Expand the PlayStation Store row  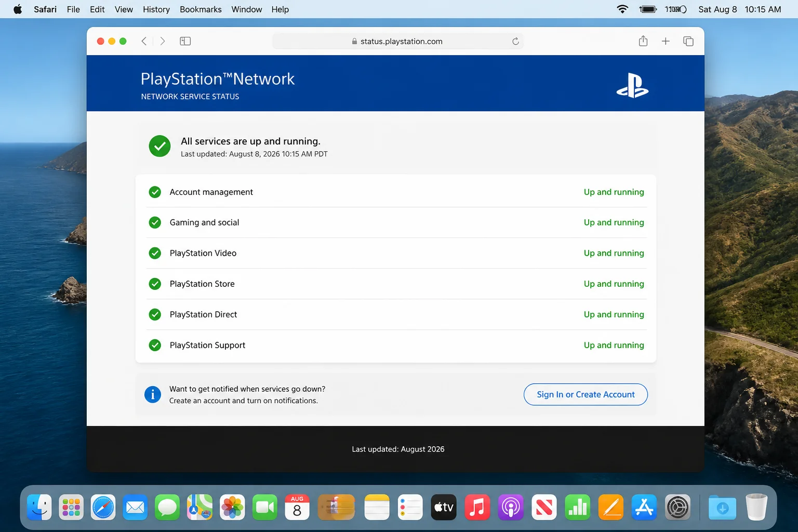[396, 284]
